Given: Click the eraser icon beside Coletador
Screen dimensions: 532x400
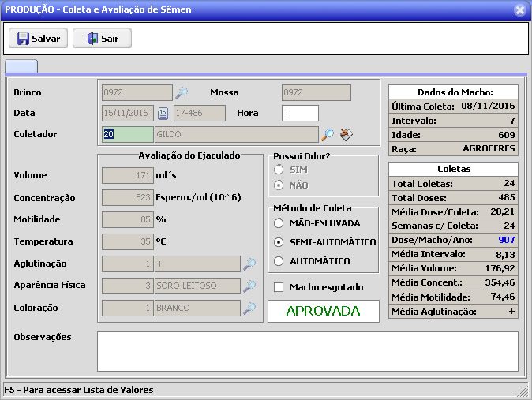Looking at the screenshot, I should [x=346, y=134].
